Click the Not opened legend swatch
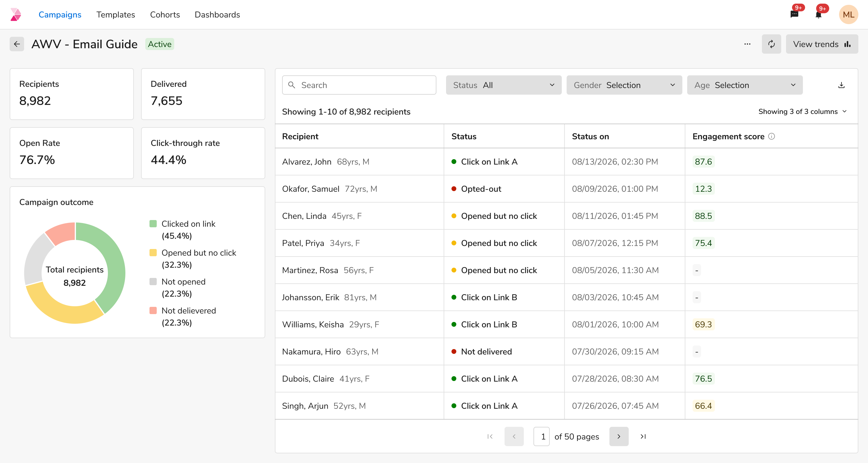This screenshot has height=463, width=868. (153, 282)
